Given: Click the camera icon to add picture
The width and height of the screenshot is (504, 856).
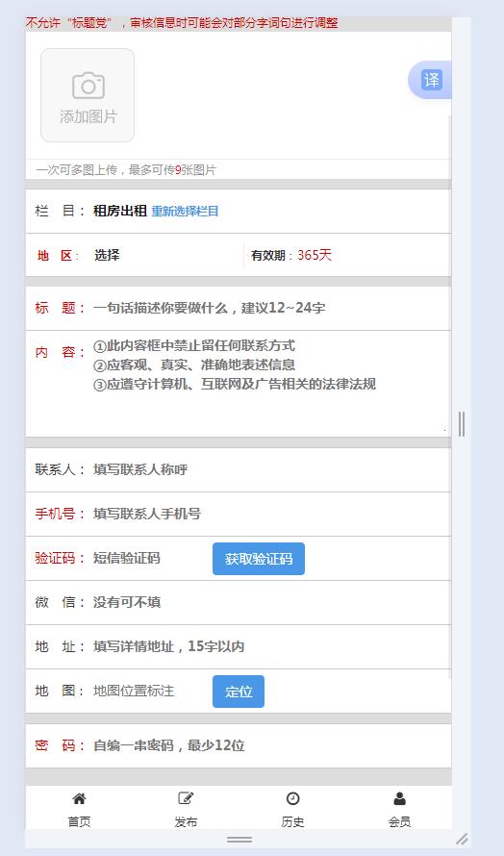Looking at the screenshot, I should (x=88, y=86).
